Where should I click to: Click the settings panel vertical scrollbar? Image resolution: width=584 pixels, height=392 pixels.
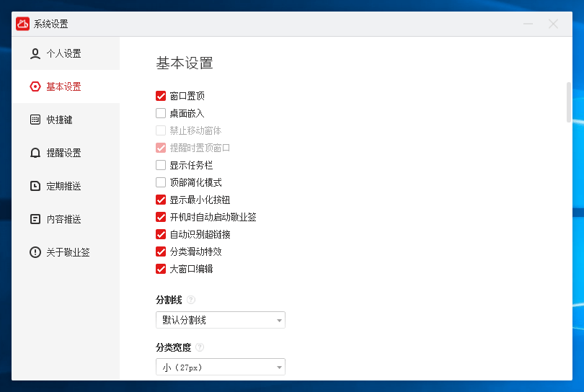pos(569,102)
